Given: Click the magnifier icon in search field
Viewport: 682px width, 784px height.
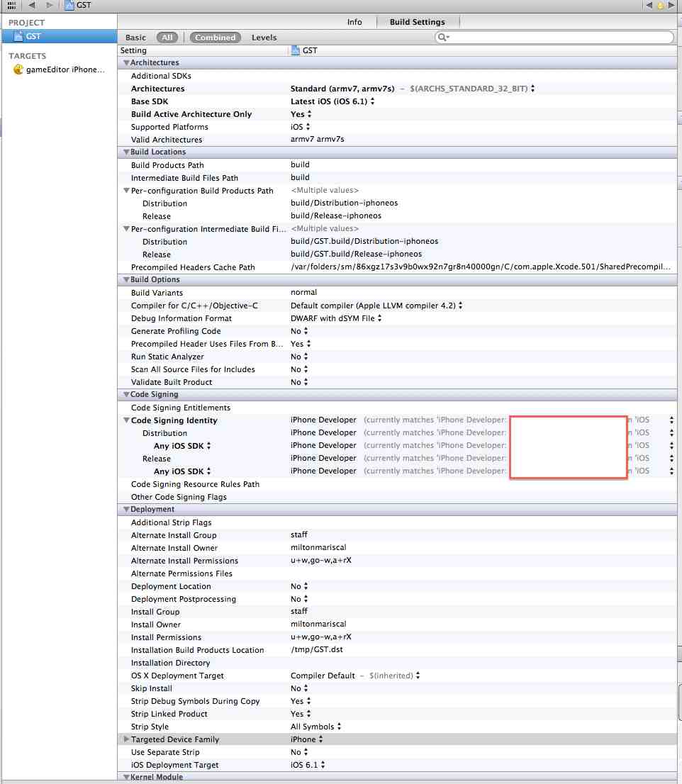Looking at the screenshot, I should (x=442, y=37).
